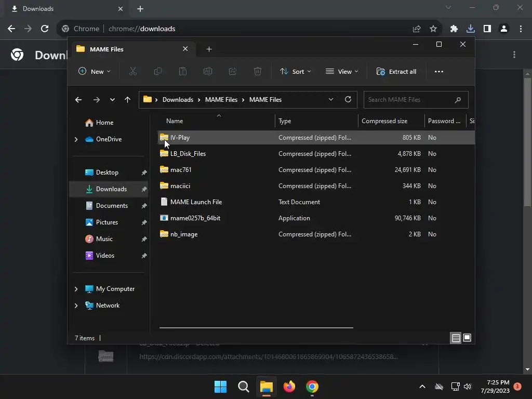The image size is (532, 399).
Task: Open taskbar Search
Action: tap(243, 387)
